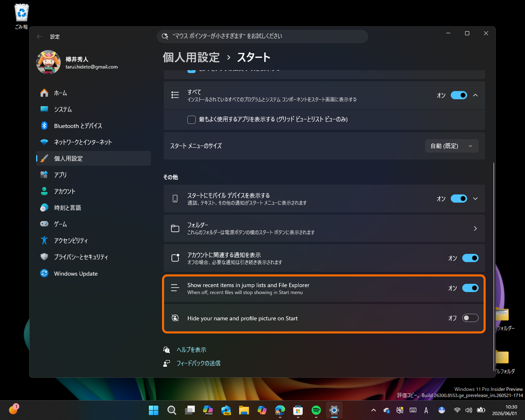Open Microsoft Edge from the taskbar
Screen dimensions: 525x420
coord(280,410)
